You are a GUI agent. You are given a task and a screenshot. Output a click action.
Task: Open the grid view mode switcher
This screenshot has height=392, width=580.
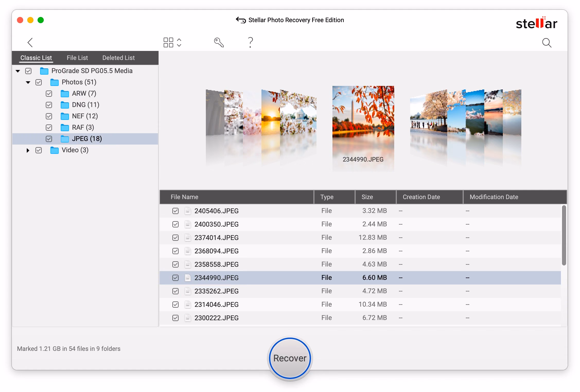172,42
